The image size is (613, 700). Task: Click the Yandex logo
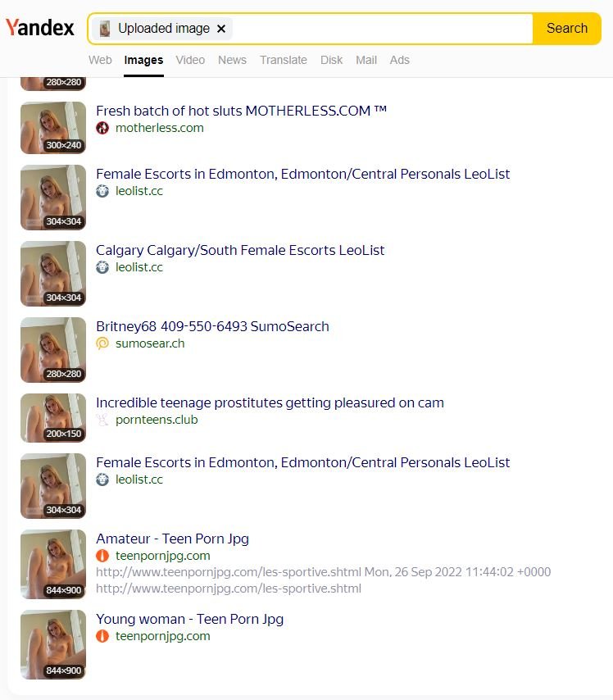(x=39, y=28)
